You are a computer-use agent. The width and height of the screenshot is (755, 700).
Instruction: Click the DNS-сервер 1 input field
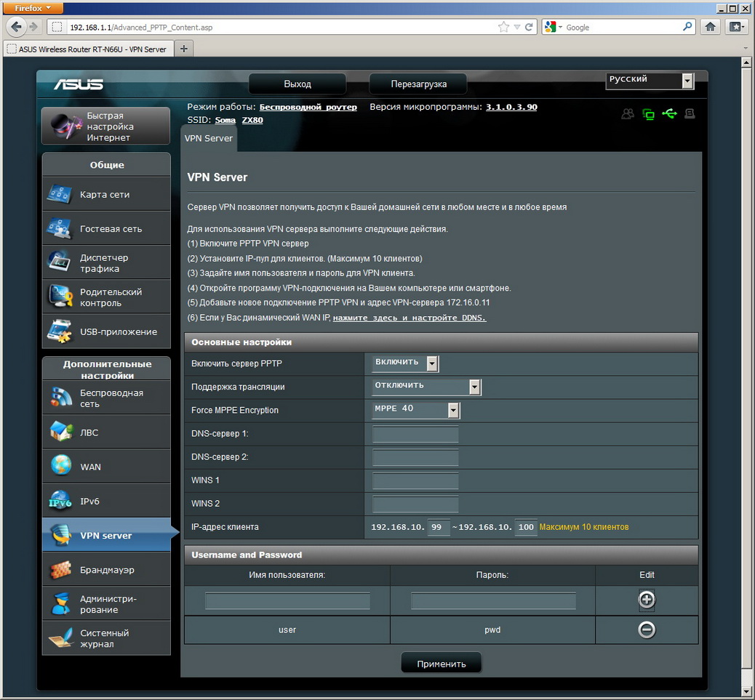click(415, 435)
